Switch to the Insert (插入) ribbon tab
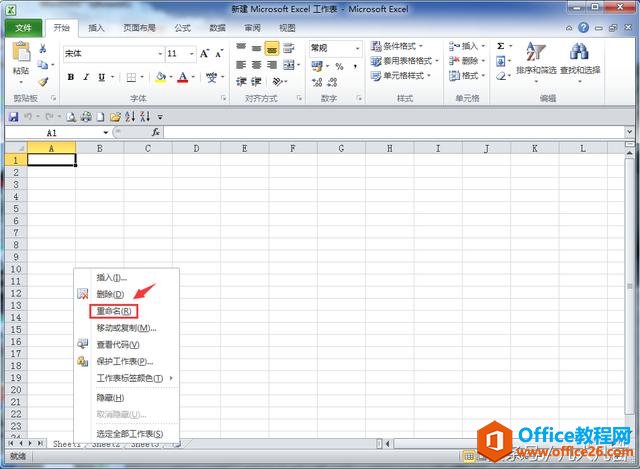640x469 pixels. pyautogui.click(x=96, y=28)
